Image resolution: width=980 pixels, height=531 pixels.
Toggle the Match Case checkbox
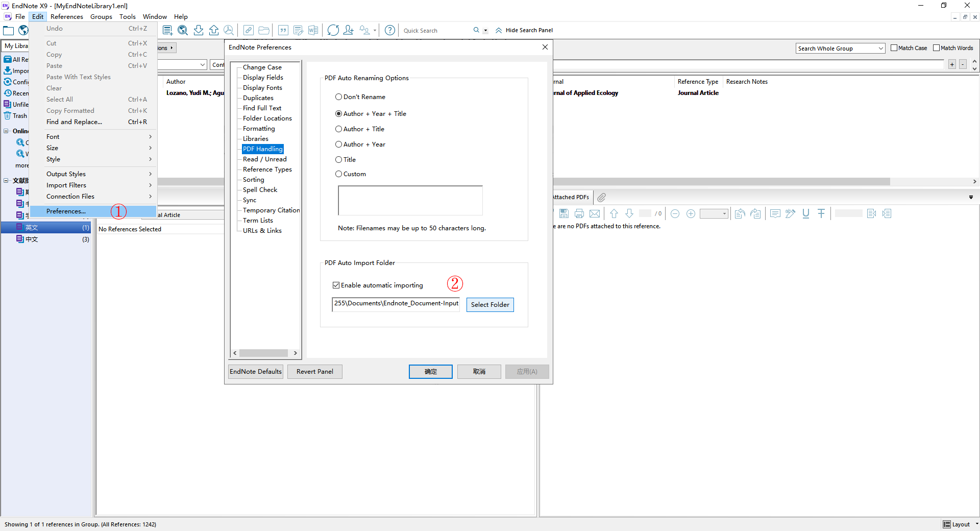pos(894,48)
